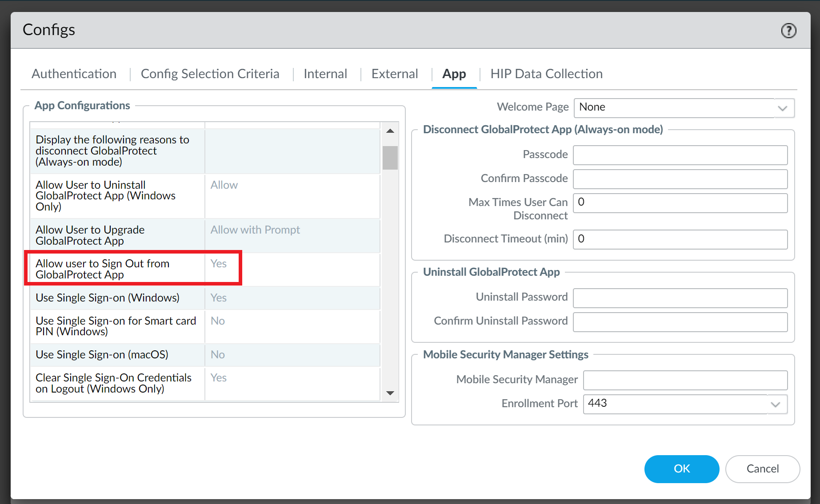Click the Uninstall Password field
The image size is (820, 504).
click(x=680, y=298)
